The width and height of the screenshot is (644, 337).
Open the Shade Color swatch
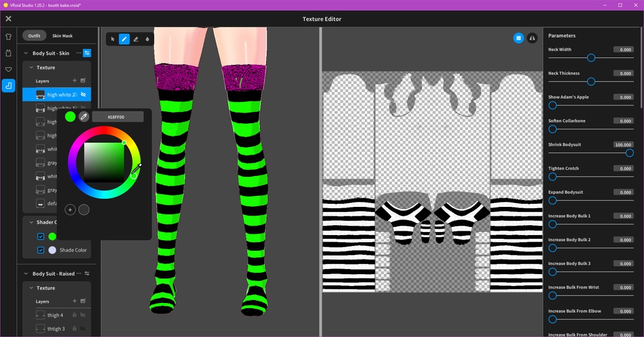[x=52, y=250]
